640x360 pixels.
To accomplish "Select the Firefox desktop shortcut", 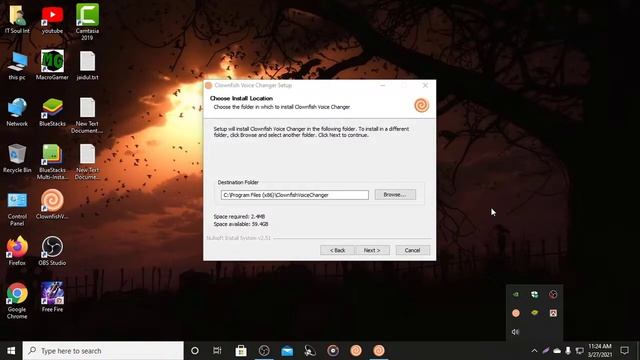I will pos(17,251).
